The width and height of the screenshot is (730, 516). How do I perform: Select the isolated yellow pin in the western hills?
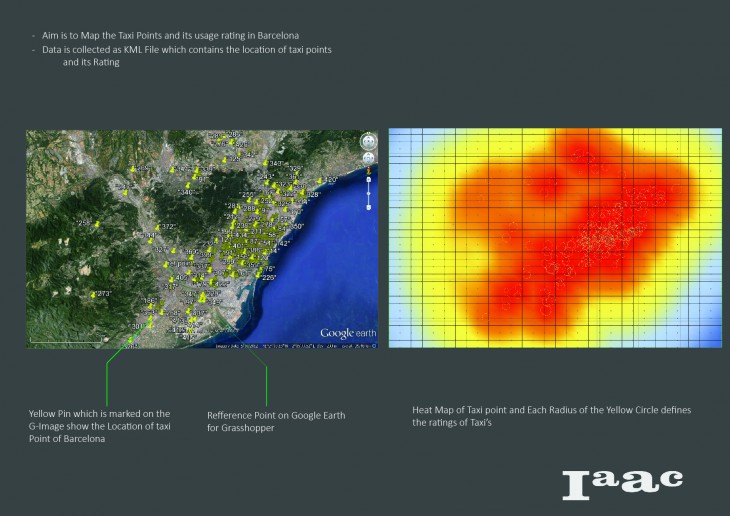tap(96, 225)
